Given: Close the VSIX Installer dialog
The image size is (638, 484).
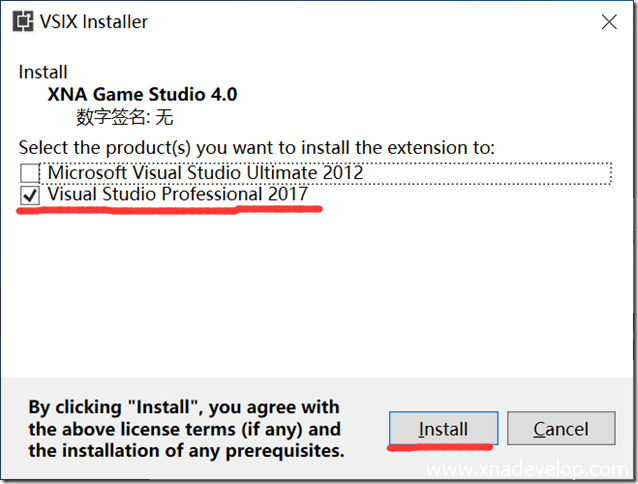Looking at the screenshot, I should [608, 21].
